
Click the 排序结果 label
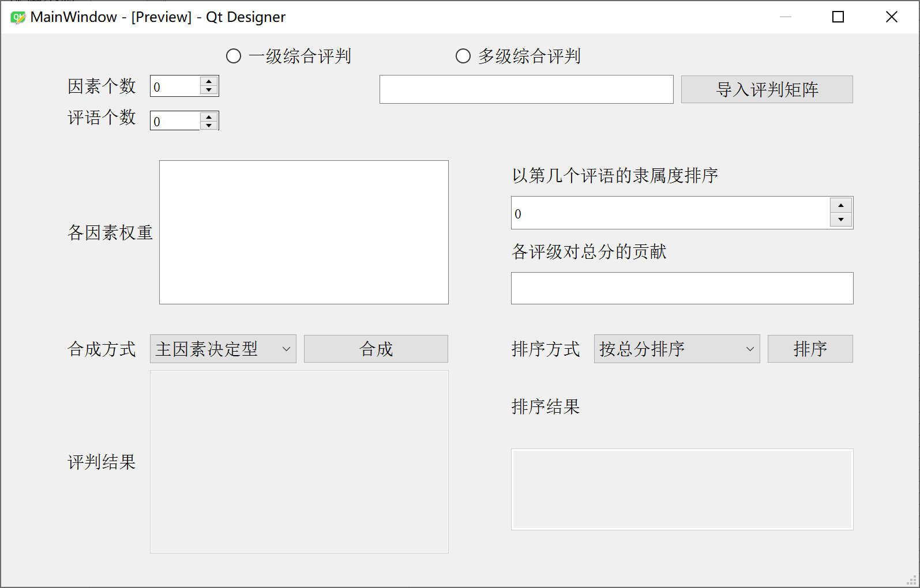click(x=546, y=406)
